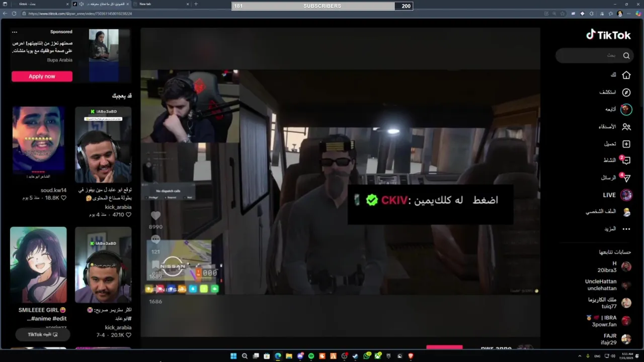Open the Windows Start button
Image resolution: width=644 pixels, height=362 pixels.
[233, 356]
